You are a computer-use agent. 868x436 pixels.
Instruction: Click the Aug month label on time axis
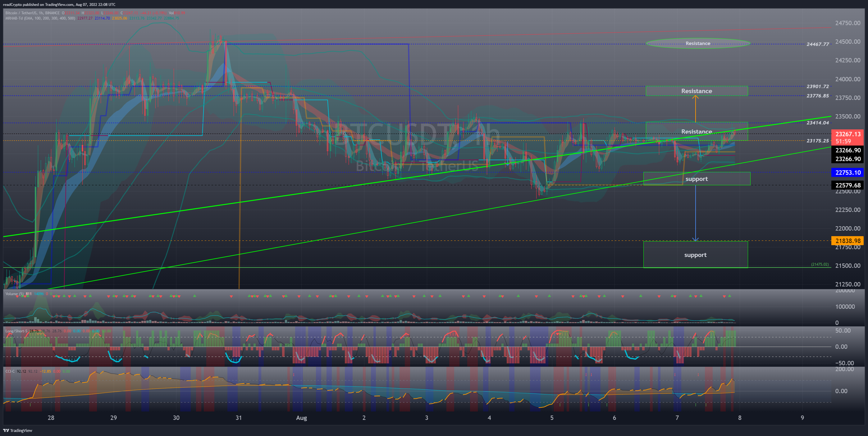click(301, 418)
